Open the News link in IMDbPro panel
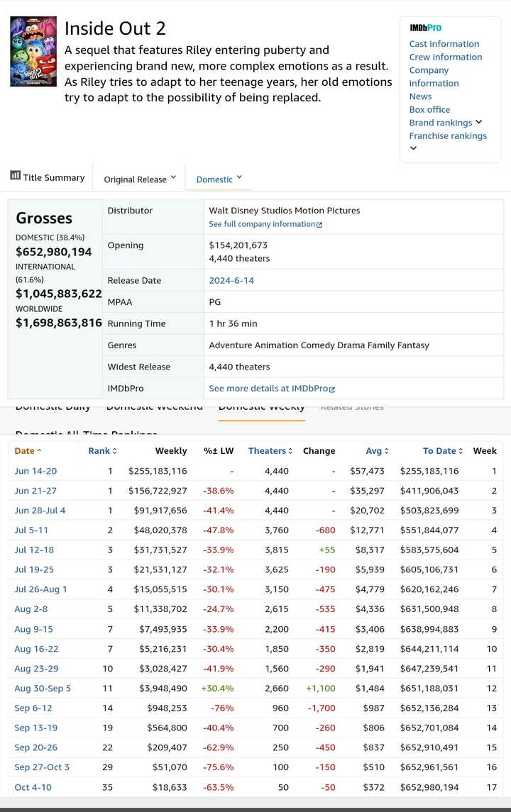This screenshot has width=511, height=812. (420, 96)
